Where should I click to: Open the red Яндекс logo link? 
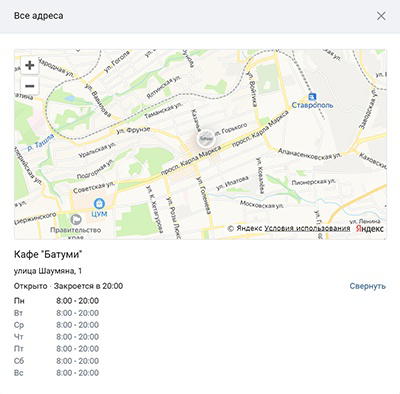click(x=369, y=229)
